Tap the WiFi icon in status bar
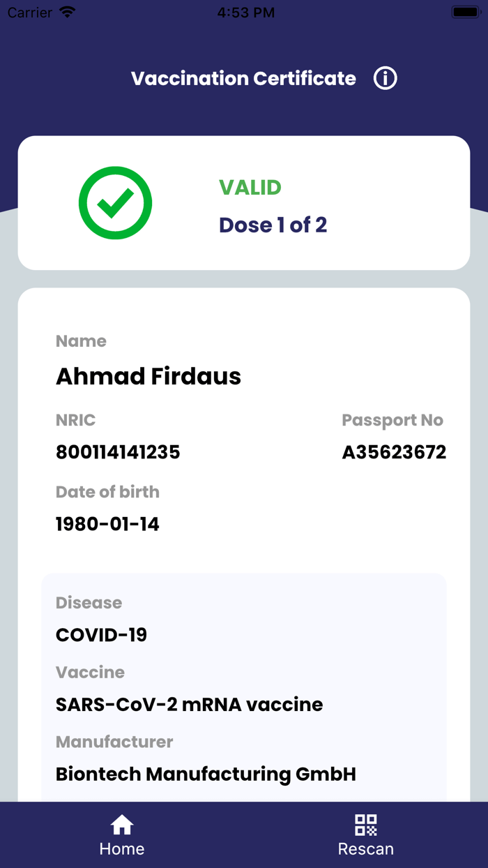 [67, 11]
